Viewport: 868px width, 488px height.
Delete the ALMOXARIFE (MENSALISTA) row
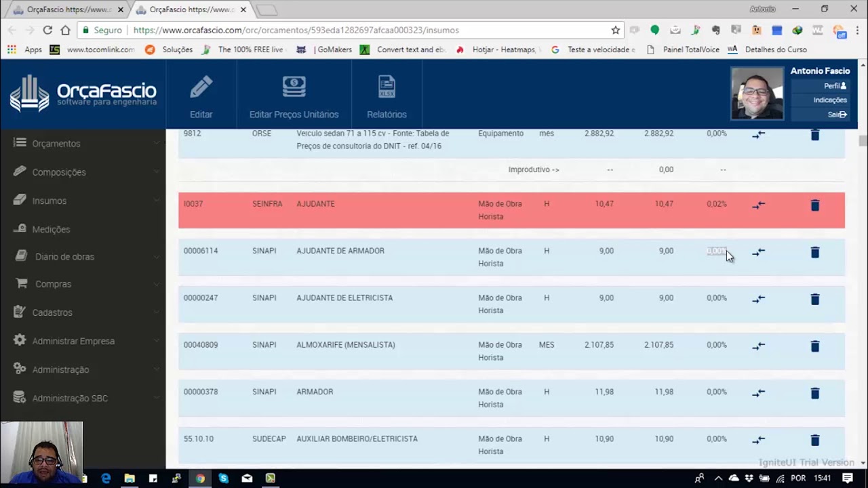click(815, 346)
